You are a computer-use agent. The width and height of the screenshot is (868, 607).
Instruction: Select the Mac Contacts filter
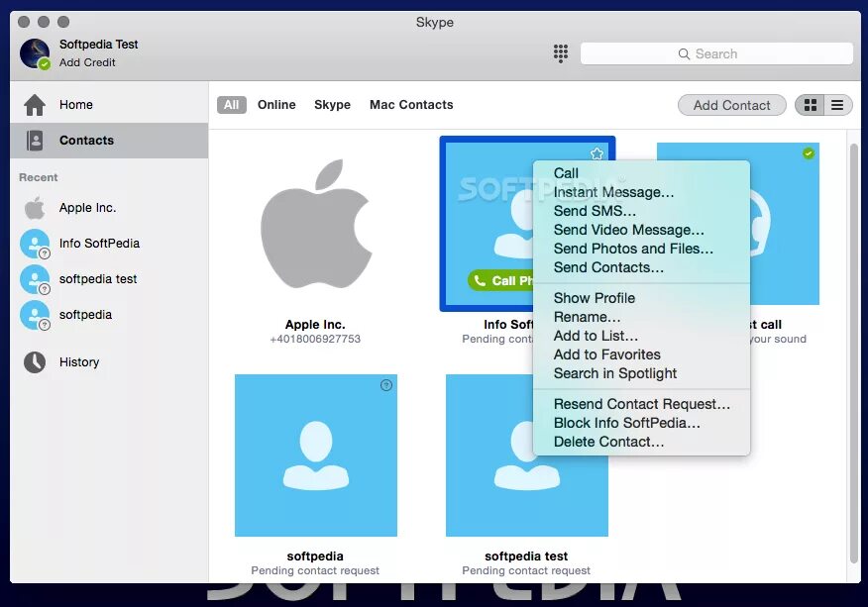[x=411, y=105]
